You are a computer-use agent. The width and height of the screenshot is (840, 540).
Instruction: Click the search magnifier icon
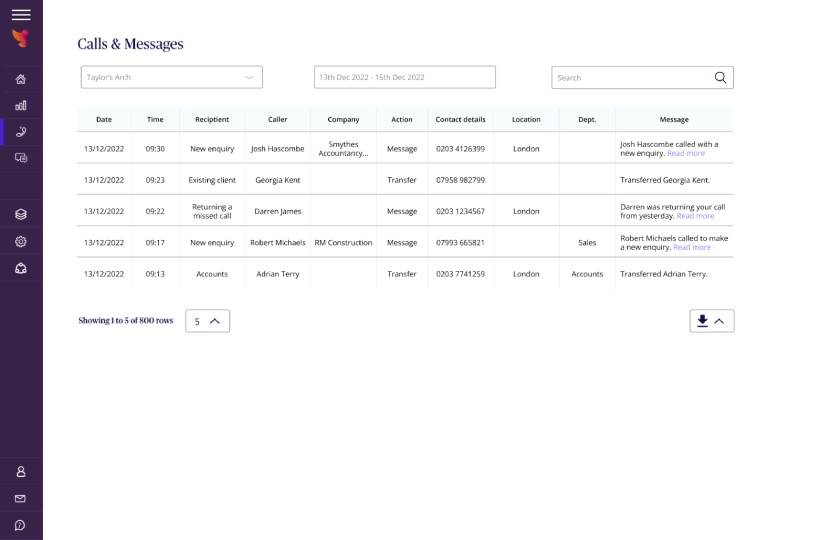pos(721,78)
